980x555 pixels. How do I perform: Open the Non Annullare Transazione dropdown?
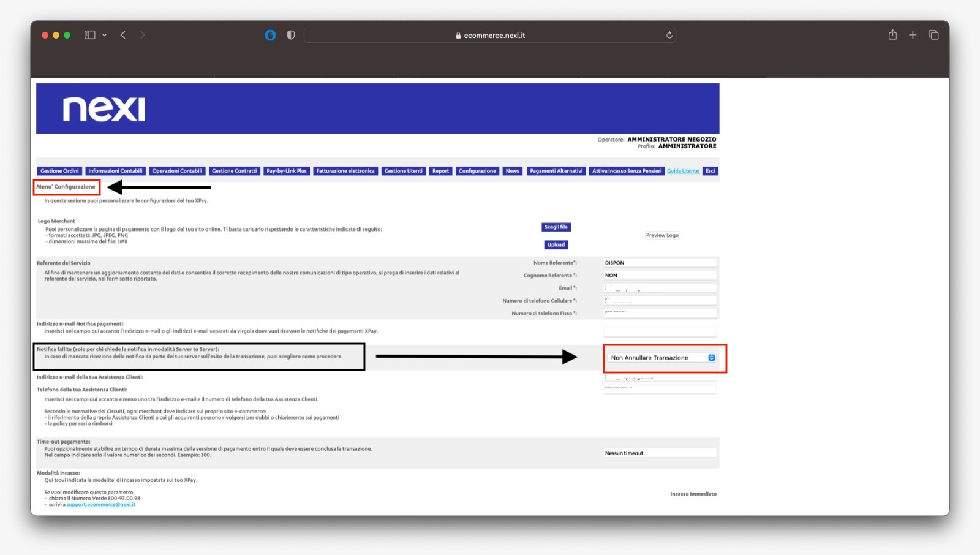coord(662,358)
